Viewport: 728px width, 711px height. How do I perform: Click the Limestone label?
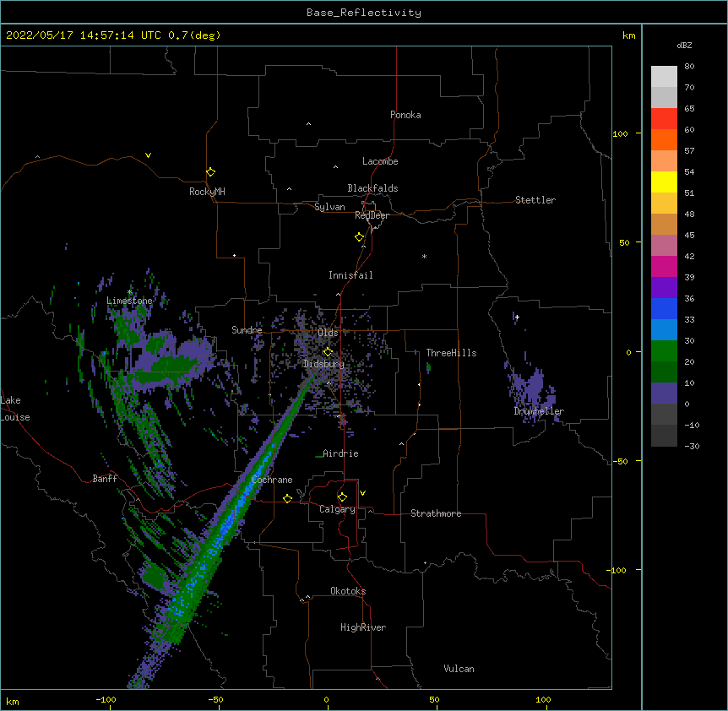click(129, 301)
